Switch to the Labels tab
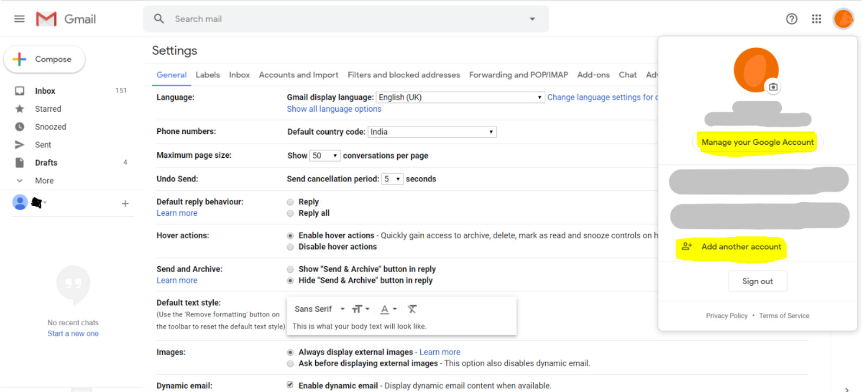 pyautogui.click(x=208, y=75)
